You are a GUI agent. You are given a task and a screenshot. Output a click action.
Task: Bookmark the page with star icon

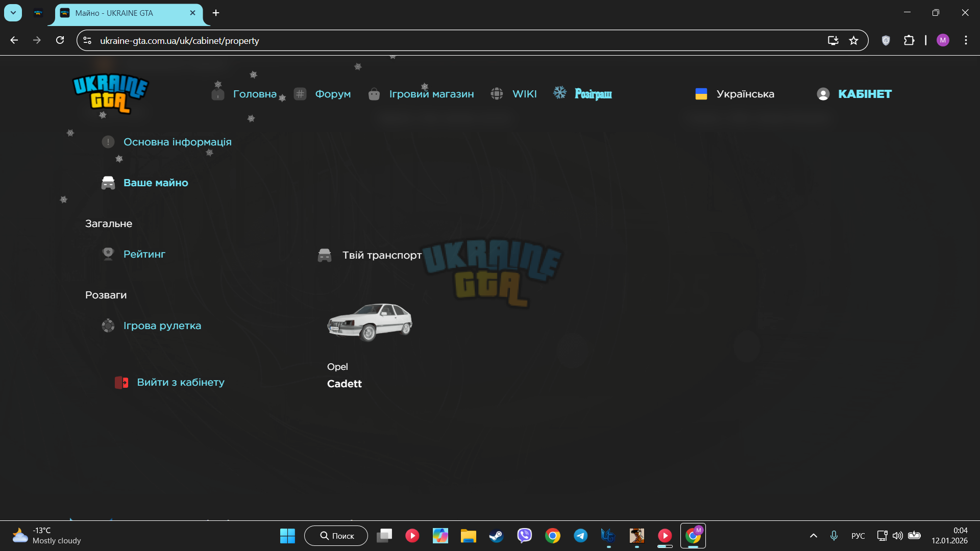point(853,40)
